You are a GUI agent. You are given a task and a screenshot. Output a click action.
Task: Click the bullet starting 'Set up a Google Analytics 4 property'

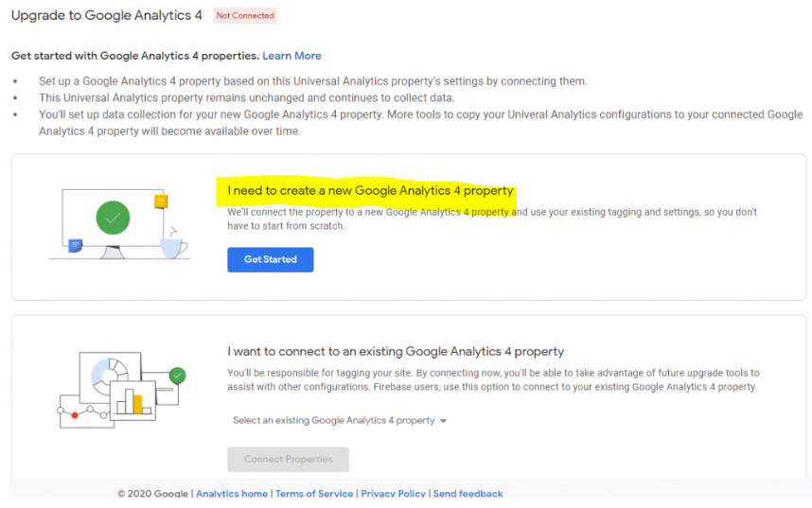click(313, 81)
